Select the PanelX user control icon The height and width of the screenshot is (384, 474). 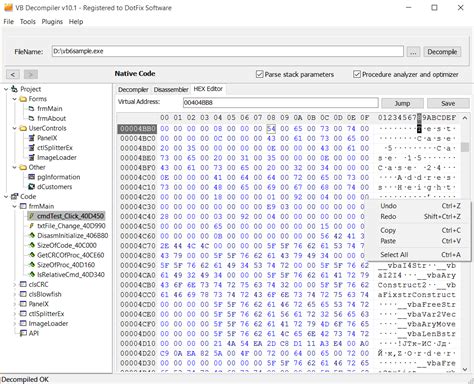(x=32, y=138)
